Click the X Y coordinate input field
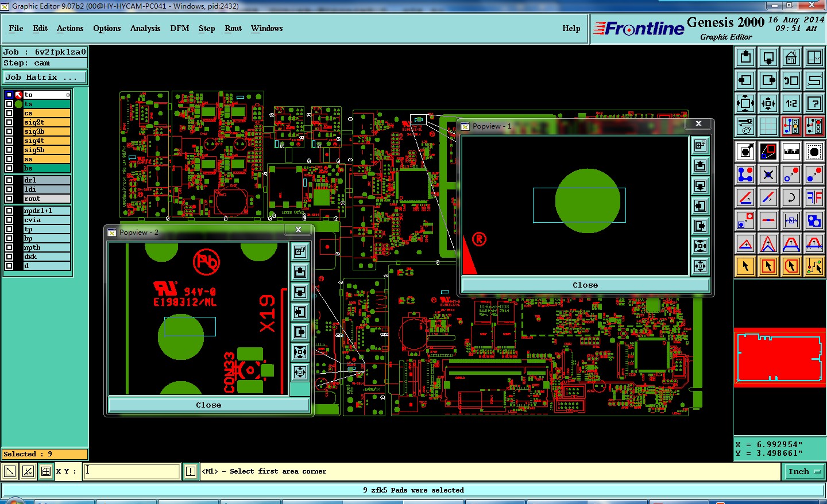 click(132, 471)
